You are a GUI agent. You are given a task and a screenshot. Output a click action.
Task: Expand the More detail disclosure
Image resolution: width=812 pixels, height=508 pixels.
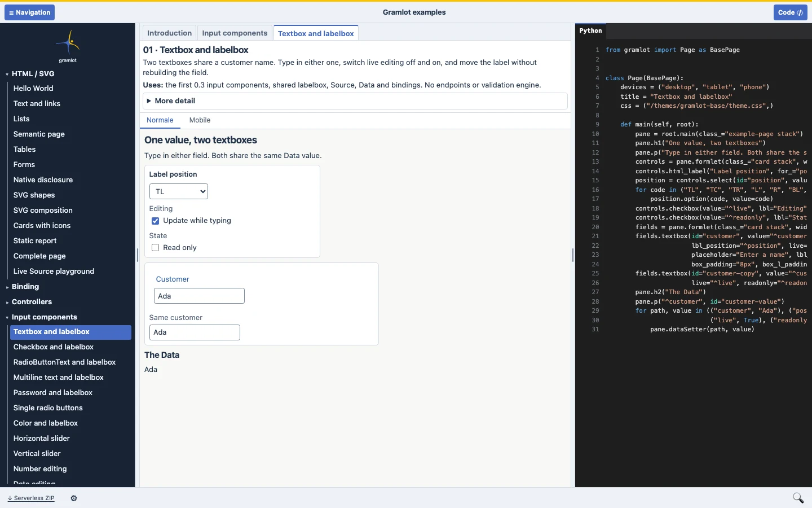point(355,101)
